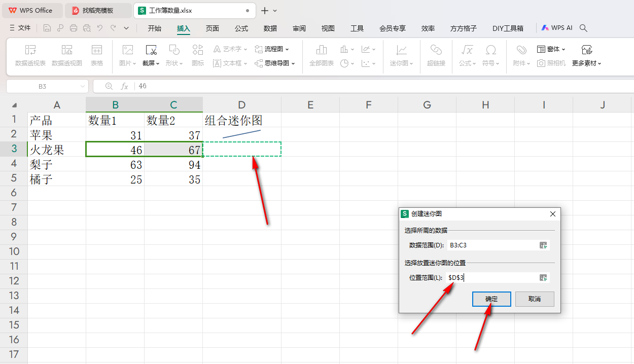Open the 窗体 dropdown
This screenshot has height=364, width=634.
point(551,49)
